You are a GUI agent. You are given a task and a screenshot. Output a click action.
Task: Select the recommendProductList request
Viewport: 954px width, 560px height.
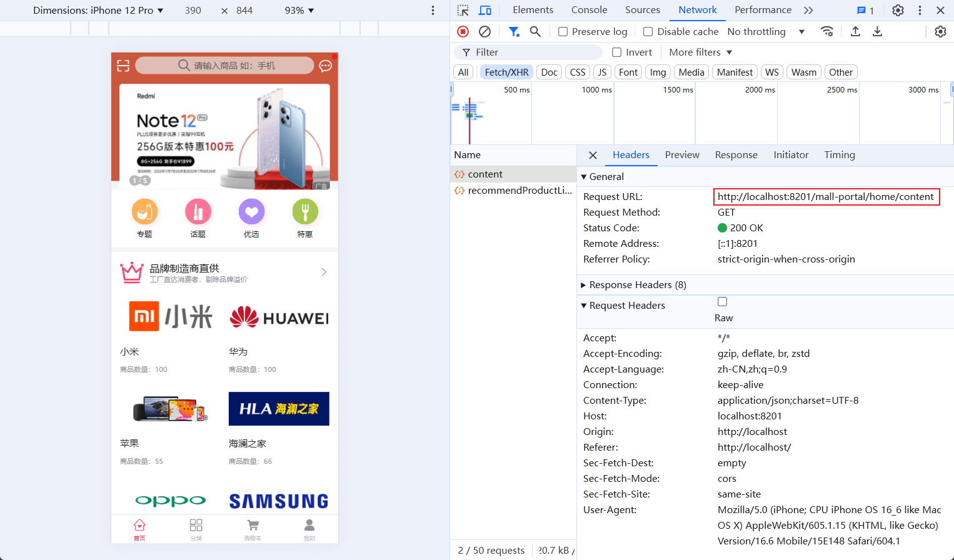(x=519, y=191)
